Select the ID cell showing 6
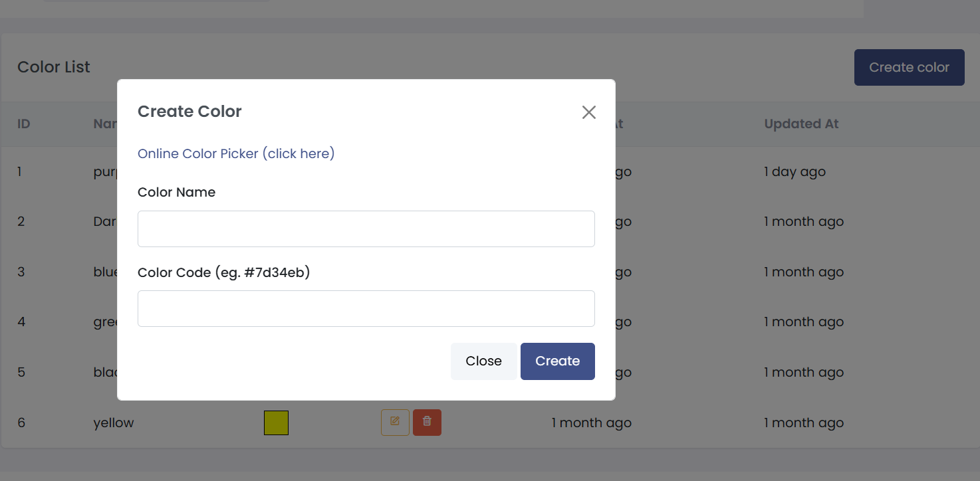Screen dimensions: 980x481 pos(21,423)
